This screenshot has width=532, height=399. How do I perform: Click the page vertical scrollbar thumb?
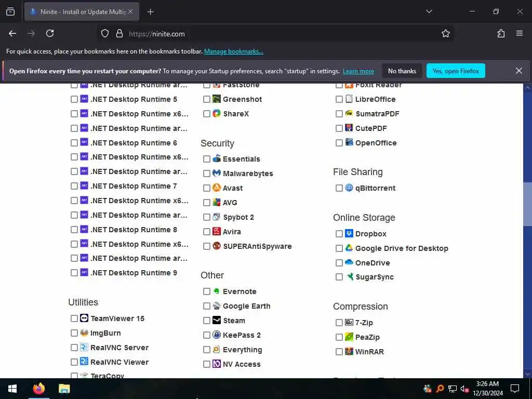click(x=527, y=204)
